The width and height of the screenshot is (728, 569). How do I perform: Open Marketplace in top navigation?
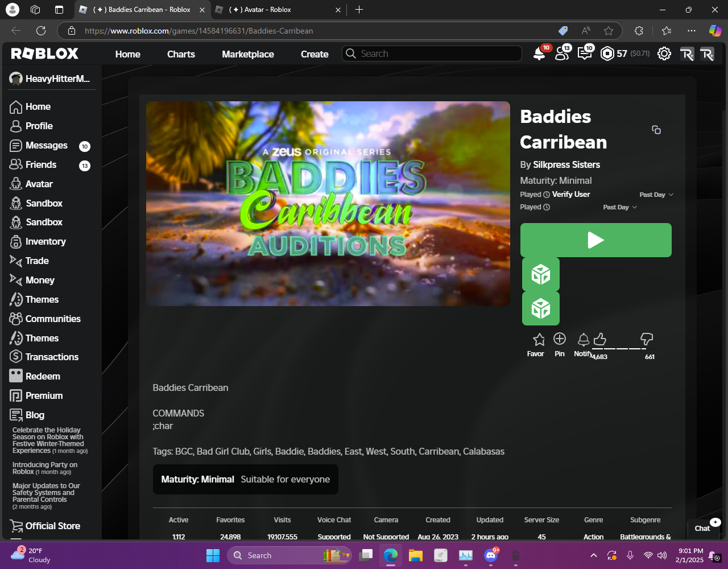coord(248,54)
